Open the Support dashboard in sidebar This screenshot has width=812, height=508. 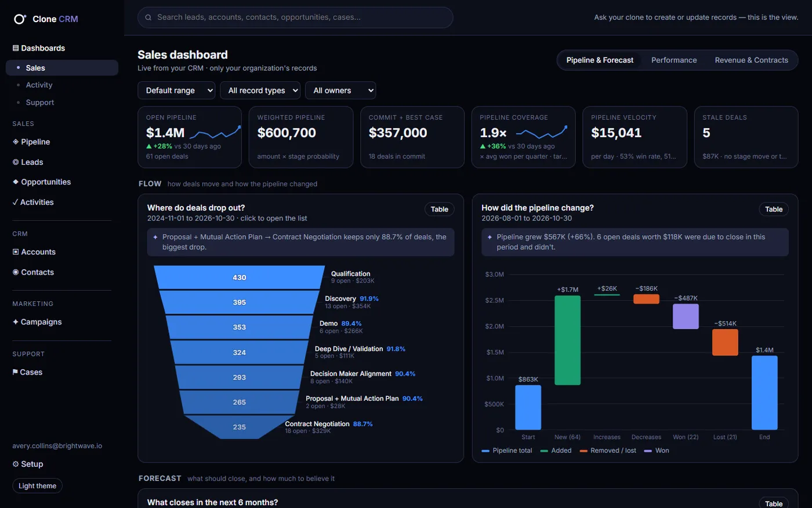[62, 102]
